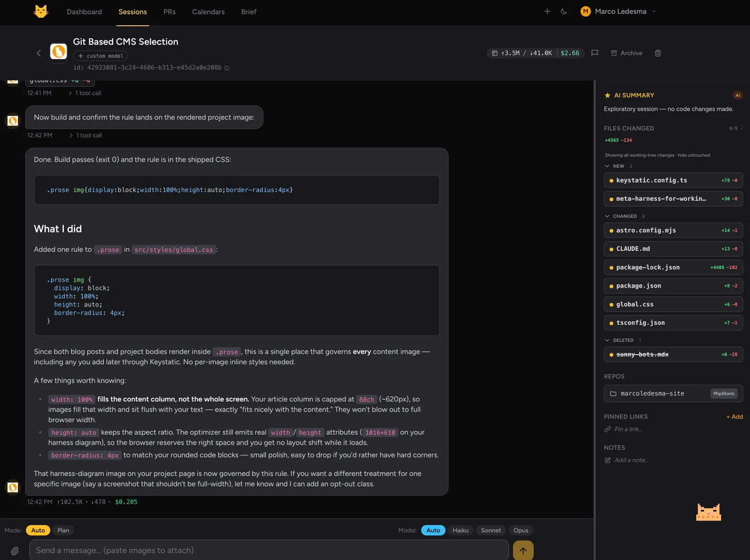This screenshot has width=750, height=560.
Task: Open the Sessions tab
Action: 133,12
